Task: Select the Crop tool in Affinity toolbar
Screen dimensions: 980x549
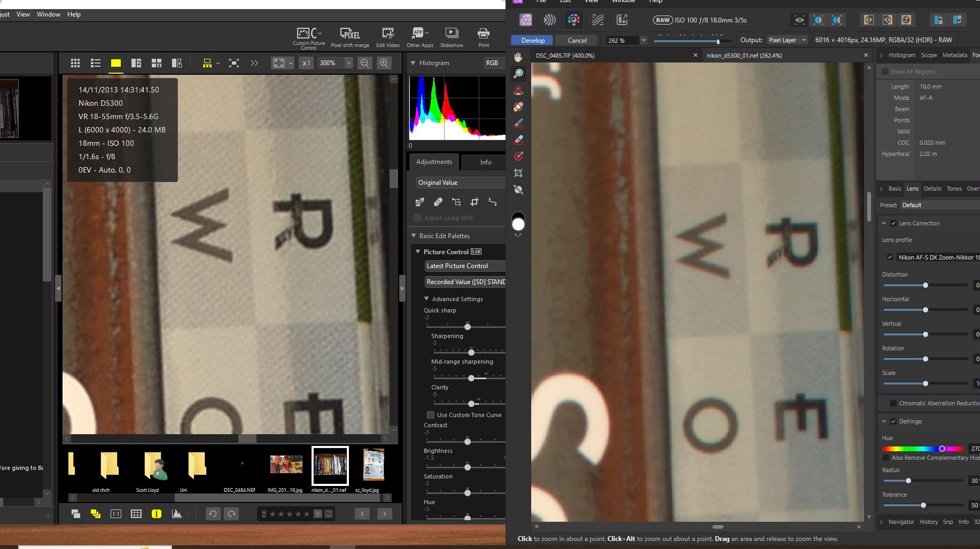Action: point(518,173)
